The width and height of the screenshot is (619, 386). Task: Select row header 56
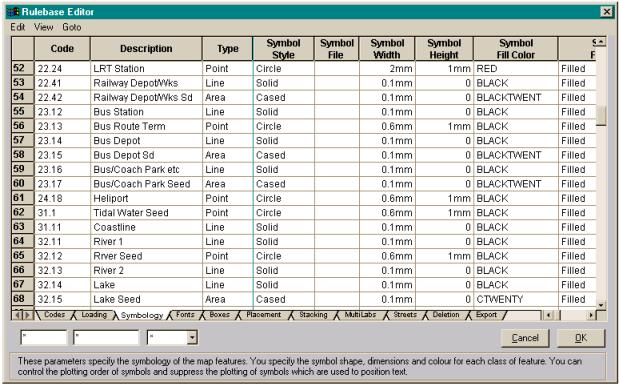[23, 126]
